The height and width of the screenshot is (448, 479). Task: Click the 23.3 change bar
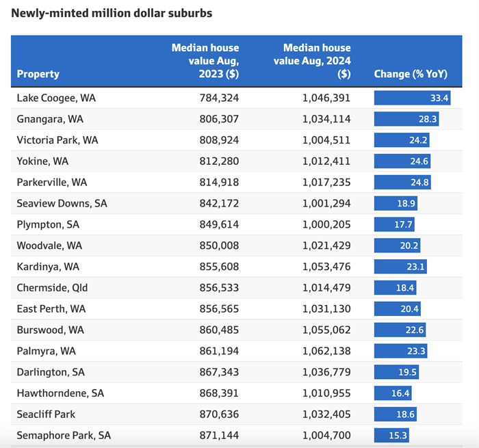click(401, 351)
